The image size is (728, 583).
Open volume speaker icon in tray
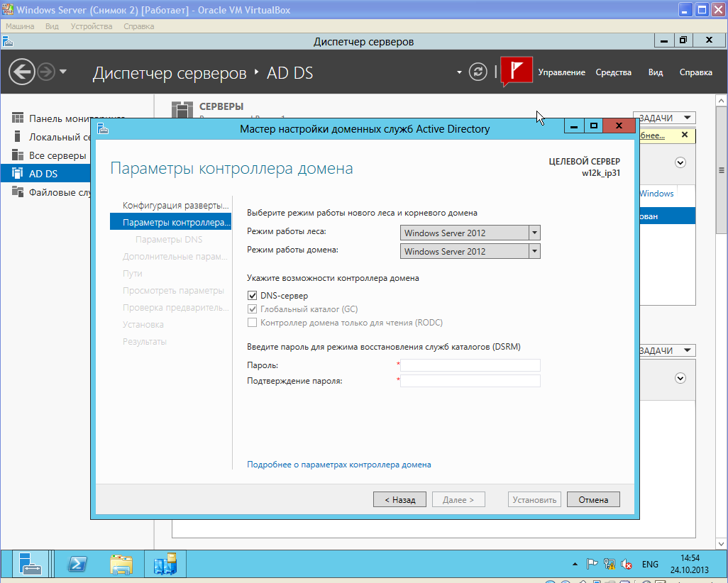[627, 564]
